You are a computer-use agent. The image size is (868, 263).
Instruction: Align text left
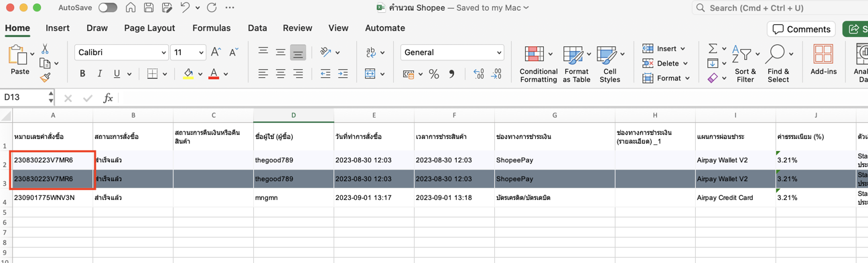tap(263, 74)
